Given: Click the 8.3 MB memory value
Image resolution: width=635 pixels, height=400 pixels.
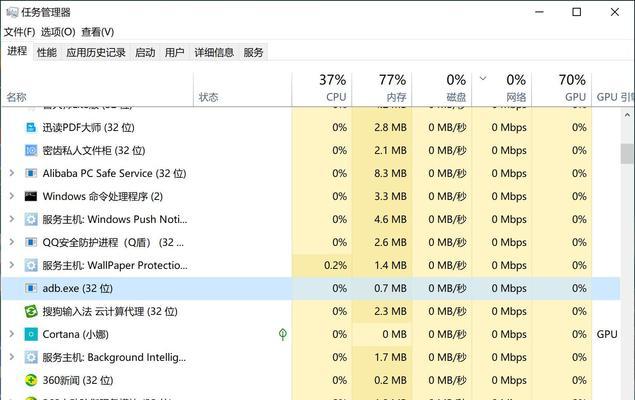Looking at the screenshot, I should coord(390,173).
